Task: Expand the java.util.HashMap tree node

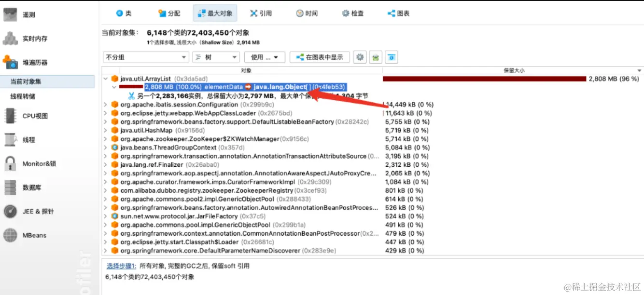Action: [x=106, y=130]
